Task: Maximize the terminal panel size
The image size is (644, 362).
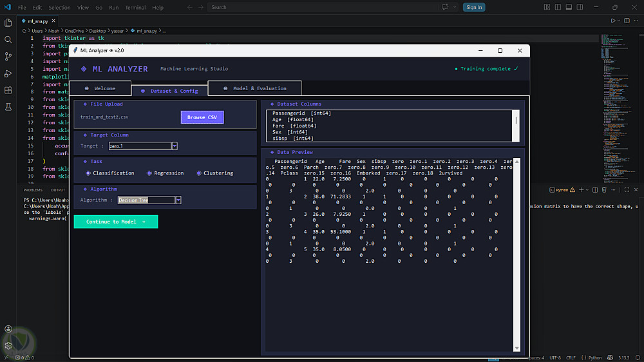Action: point(627,190)
